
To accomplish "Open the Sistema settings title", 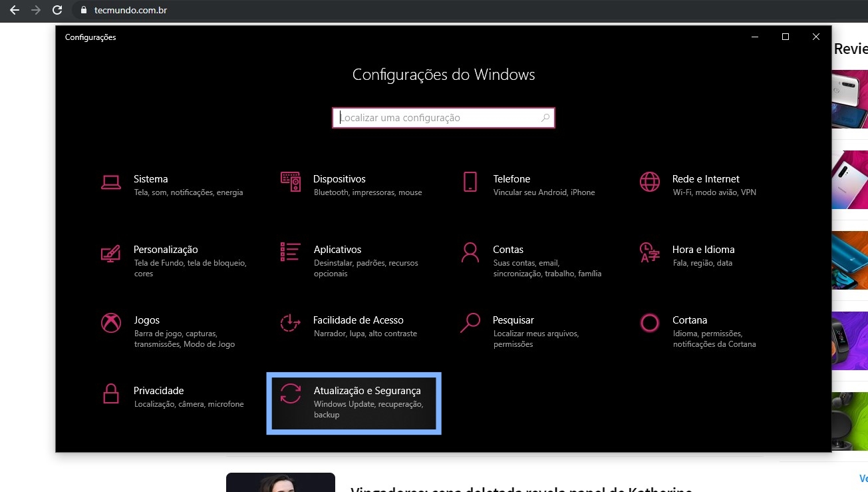I will click(x=151, y=179).
